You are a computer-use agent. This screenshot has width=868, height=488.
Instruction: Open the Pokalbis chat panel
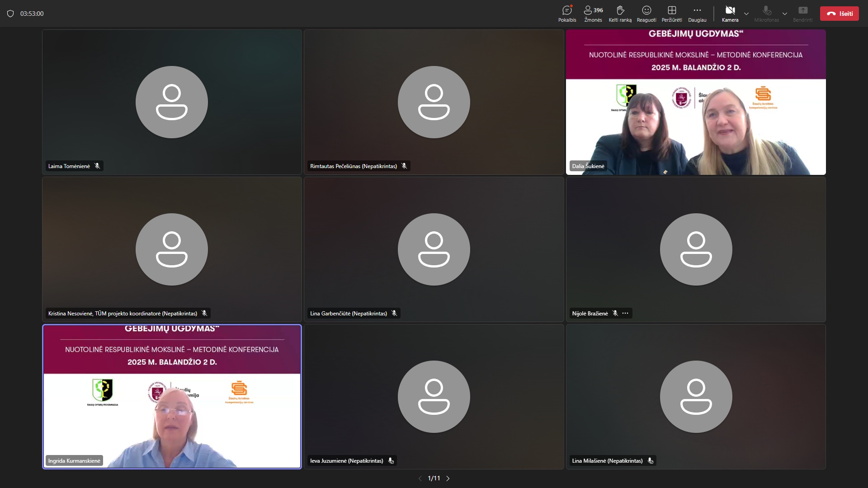point(567,13)
